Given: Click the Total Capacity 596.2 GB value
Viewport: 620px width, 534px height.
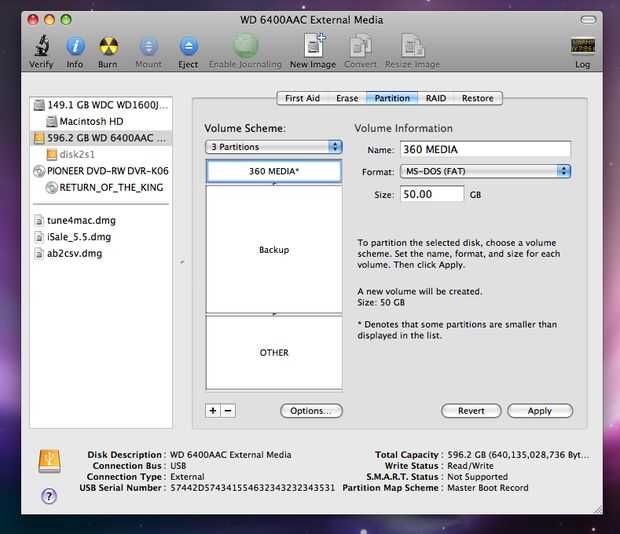Looking at the screenshot, I should [x=518, y=455].
